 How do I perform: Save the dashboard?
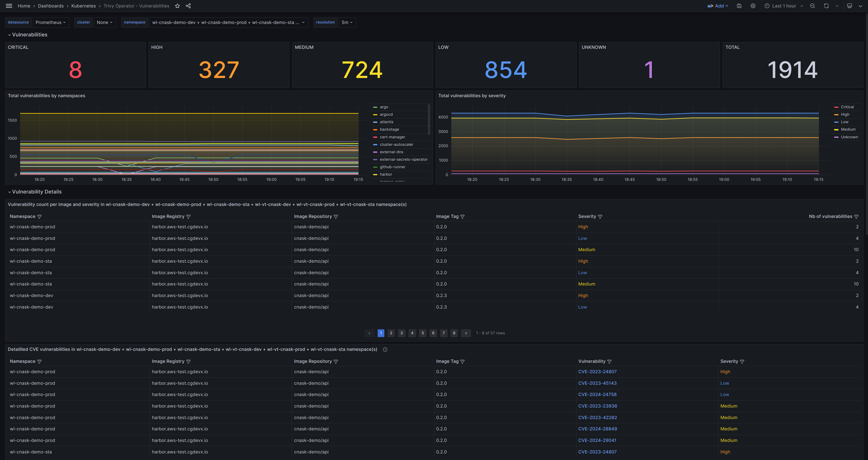tap(739, 6)
